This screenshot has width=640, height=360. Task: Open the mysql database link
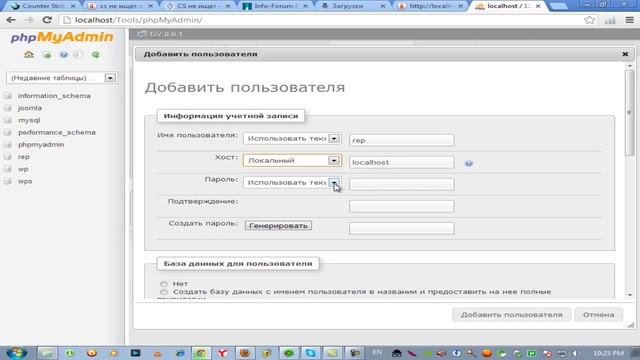(29, 120)
